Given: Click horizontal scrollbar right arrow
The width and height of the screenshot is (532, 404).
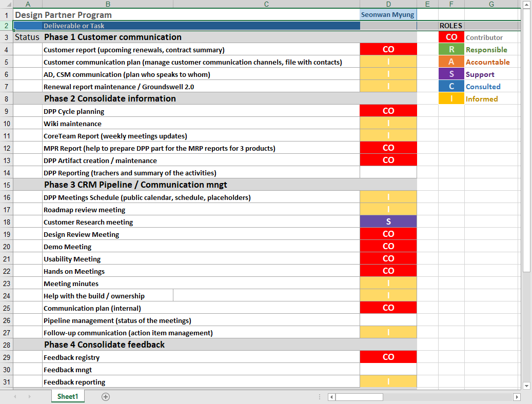Looking at the screenshot, I should pyautogui.click(x=517, y=396).
